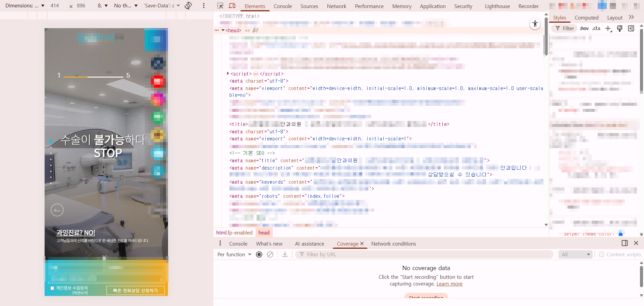
Task: Toggle the :hov element state option
Action: pos(584,29)
